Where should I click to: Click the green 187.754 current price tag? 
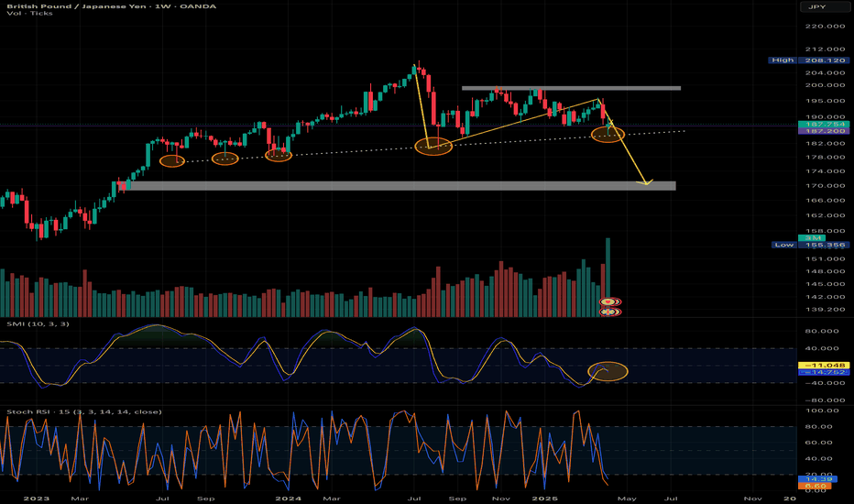coord(823,125)
